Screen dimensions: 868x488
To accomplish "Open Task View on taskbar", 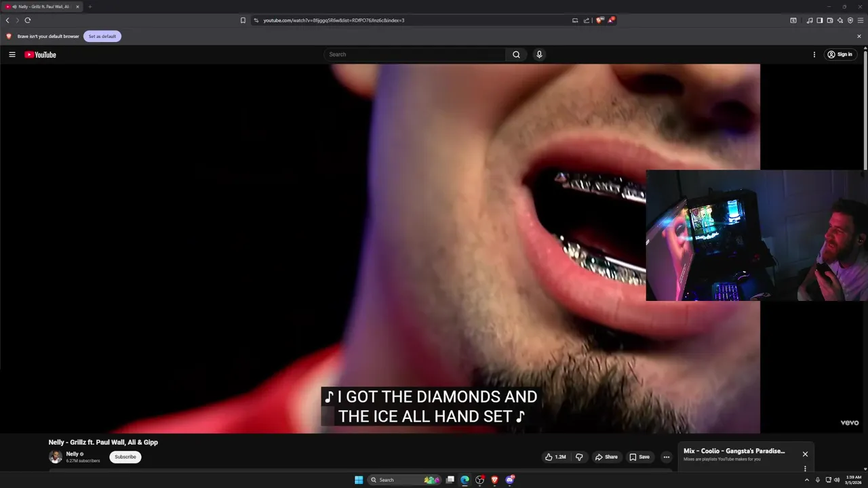I will point(450,480).
